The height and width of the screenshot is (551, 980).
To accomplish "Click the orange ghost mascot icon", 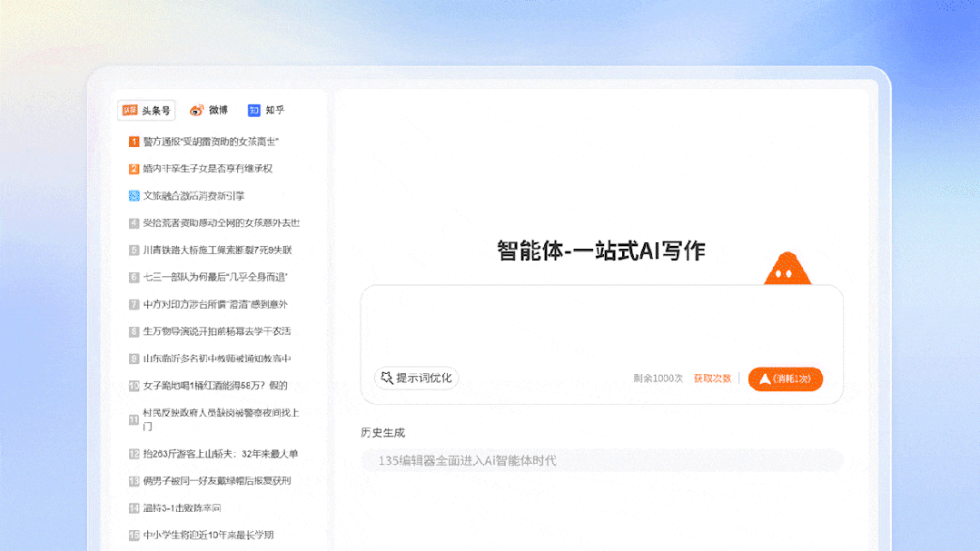I will tap(787, 269).
